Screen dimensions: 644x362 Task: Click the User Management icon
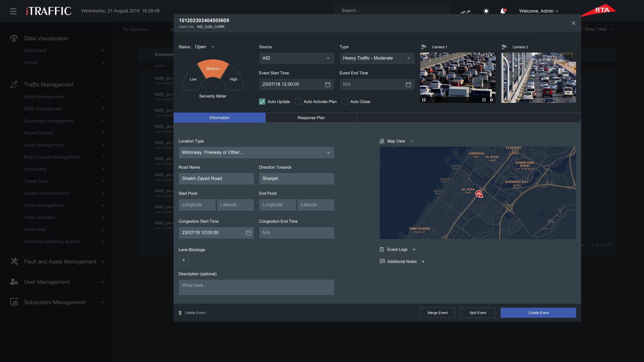(x=14, y=282)
